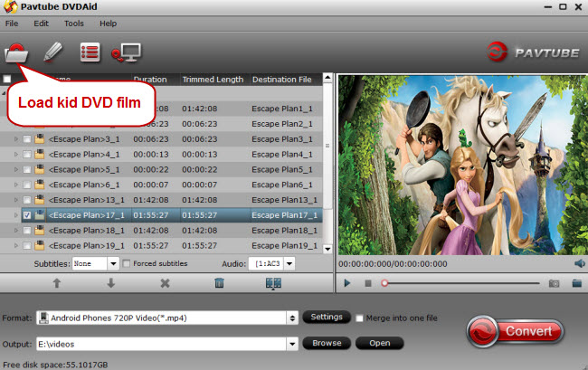Open the output folder
Image resolution: width=588 pixels, height=370 pixels.
[380, 343]
